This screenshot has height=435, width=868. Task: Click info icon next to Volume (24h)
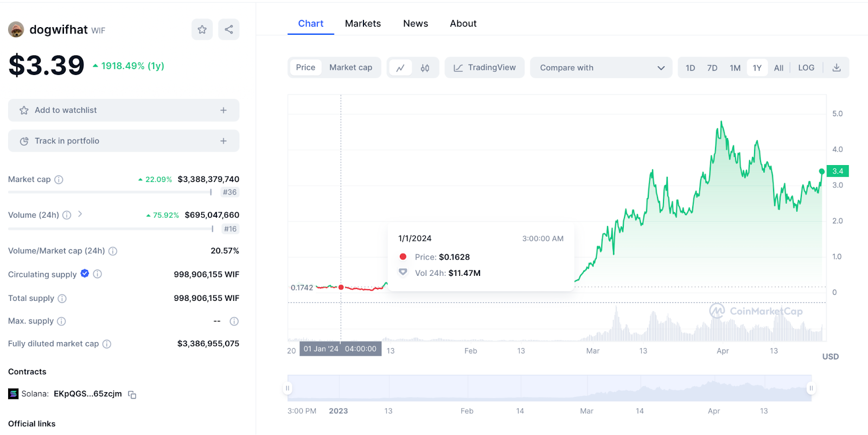coord(67,215)
